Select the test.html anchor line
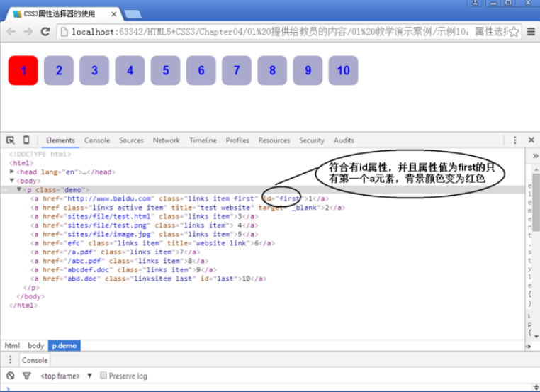This screenshot has width=540, height=392. click(145, 217)
